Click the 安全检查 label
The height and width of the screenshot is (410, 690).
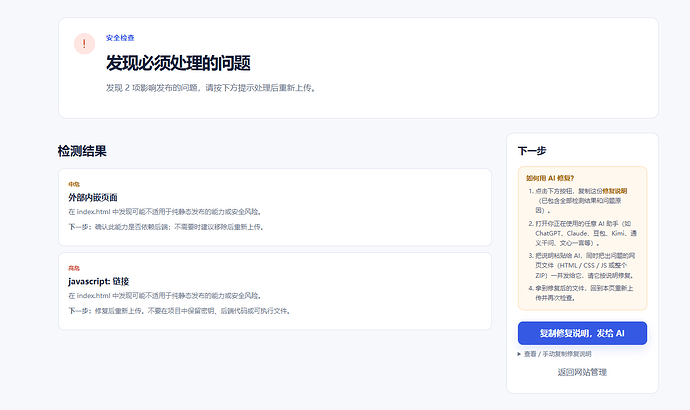(x=120, y=38)
